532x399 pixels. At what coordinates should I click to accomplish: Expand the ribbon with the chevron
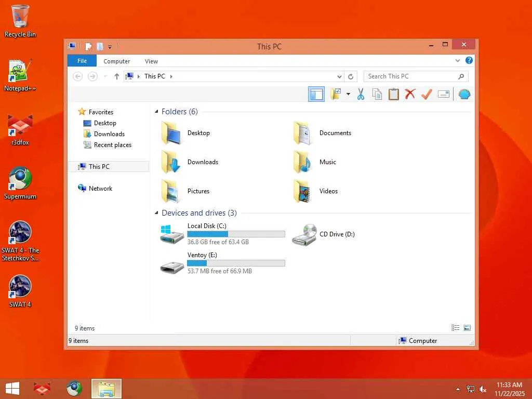(457, 61)
